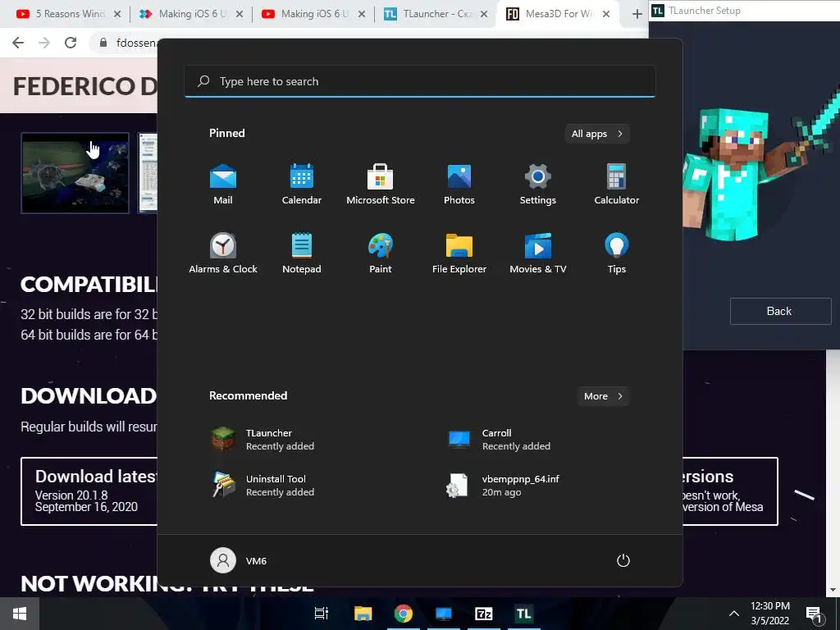Show hidden system tray icons
The width and height of the screenshot is (840, 630).
(734, 614)
